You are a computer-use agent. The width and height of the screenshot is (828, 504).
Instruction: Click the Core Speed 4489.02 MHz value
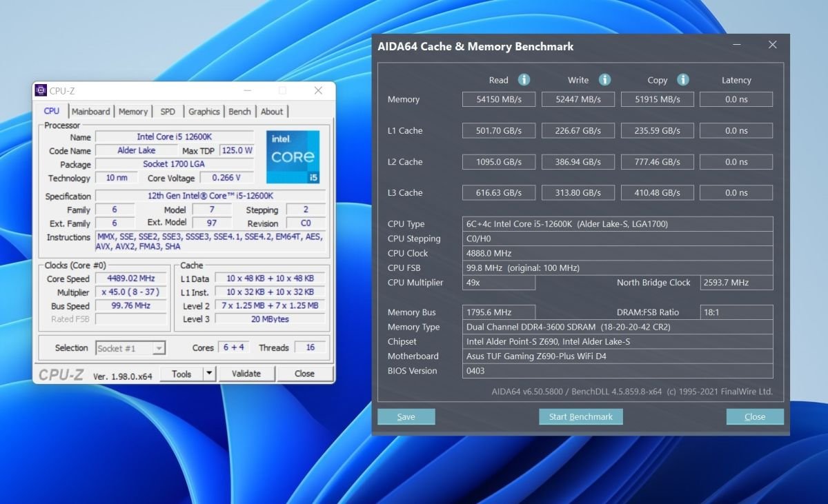pyautogui.click(x=131, y=279)
